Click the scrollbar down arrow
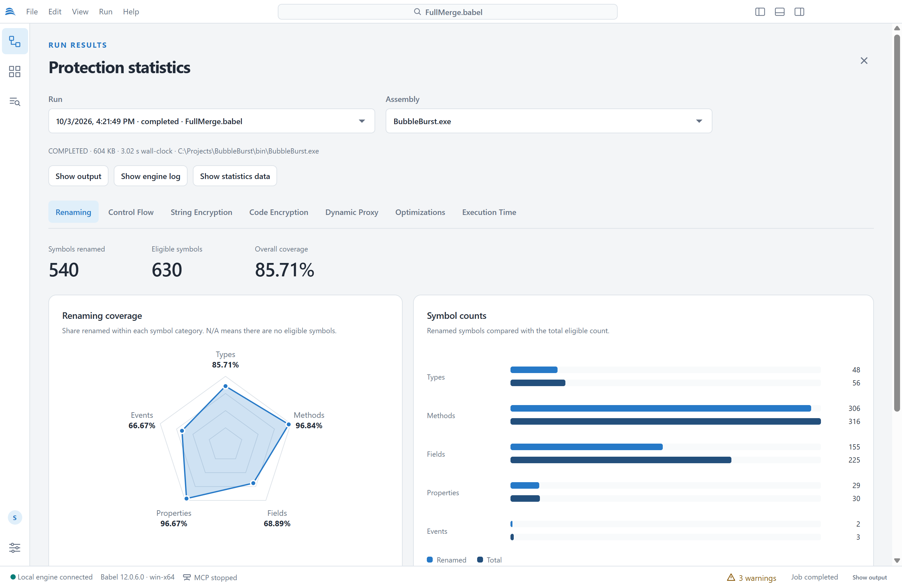 point(897,560)
